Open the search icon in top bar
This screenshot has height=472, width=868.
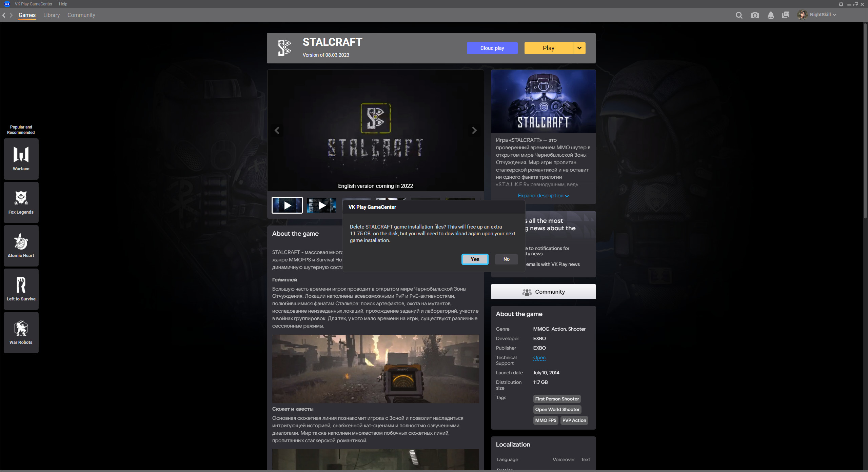click(x=739, y=15)
